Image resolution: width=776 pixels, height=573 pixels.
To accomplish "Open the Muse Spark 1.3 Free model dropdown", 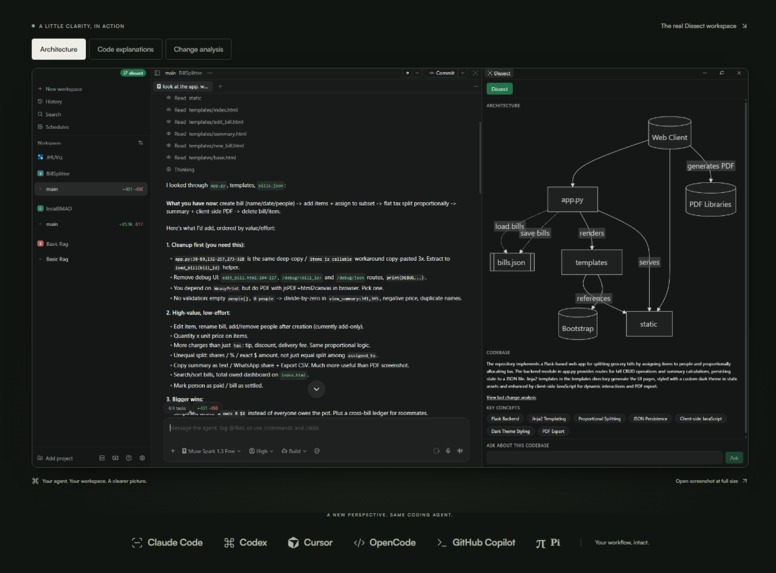I will (x=211, y=451).
